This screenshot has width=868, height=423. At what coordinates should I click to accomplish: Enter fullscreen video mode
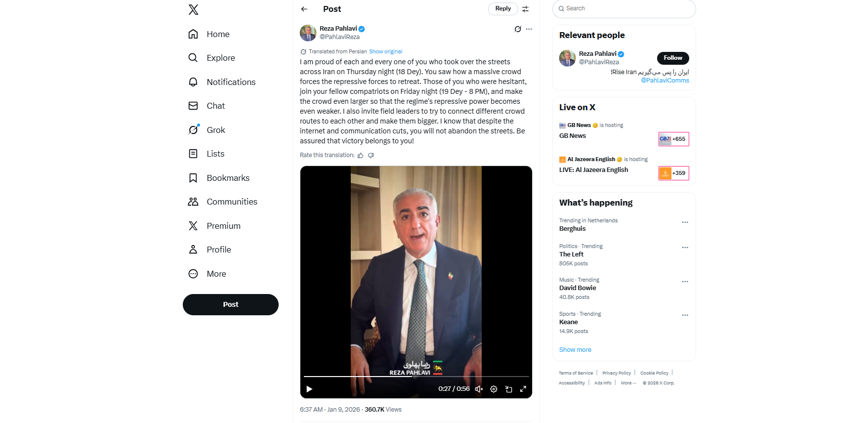[523, 389]
